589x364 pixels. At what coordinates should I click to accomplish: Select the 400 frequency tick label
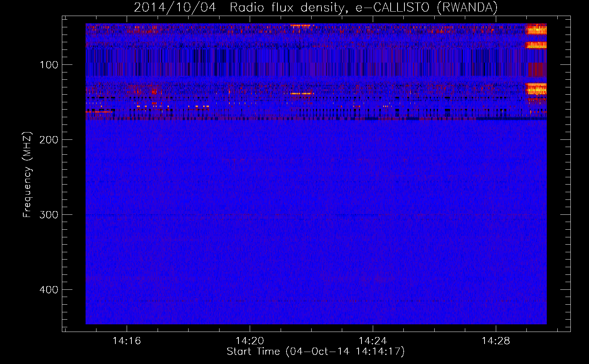[49, 290]
